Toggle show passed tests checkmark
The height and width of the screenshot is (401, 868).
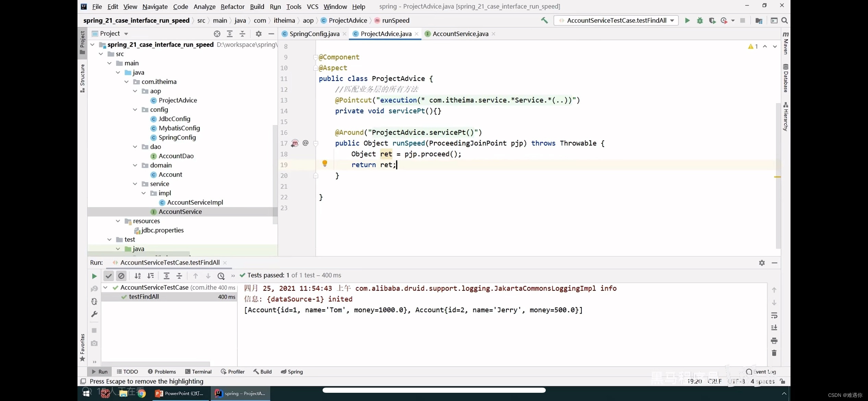[108, 276]
